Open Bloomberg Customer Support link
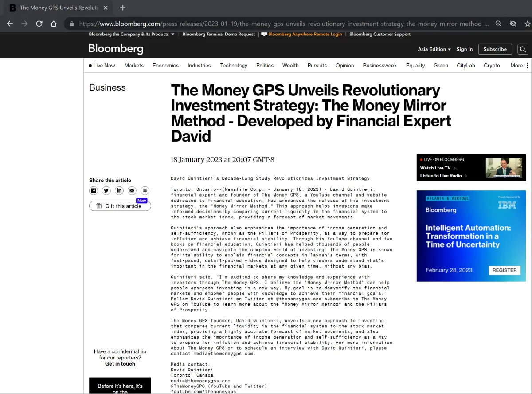532x394 pixels. [x=380, y=34]
